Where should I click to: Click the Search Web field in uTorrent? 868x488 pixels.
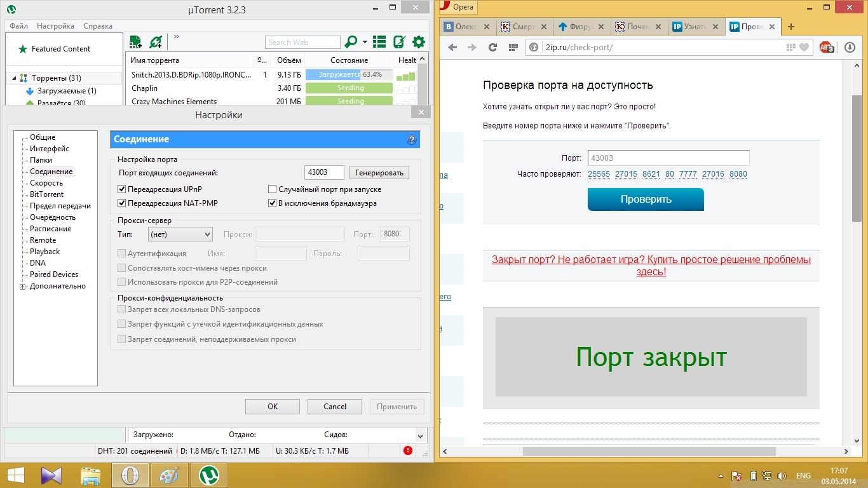click(302, 43)
